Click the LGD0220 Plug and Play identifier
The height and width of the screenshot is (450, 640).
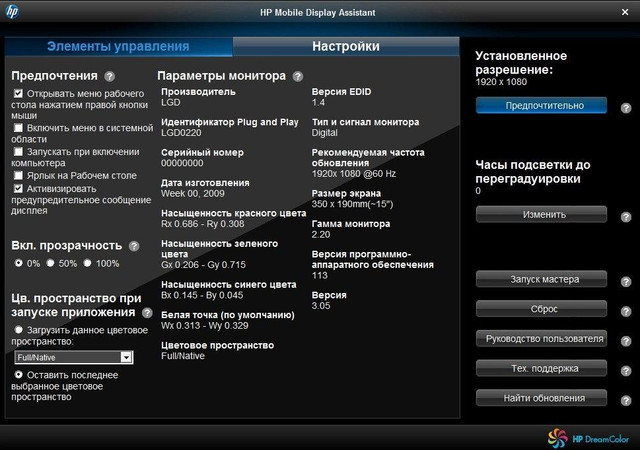(181, 133)
